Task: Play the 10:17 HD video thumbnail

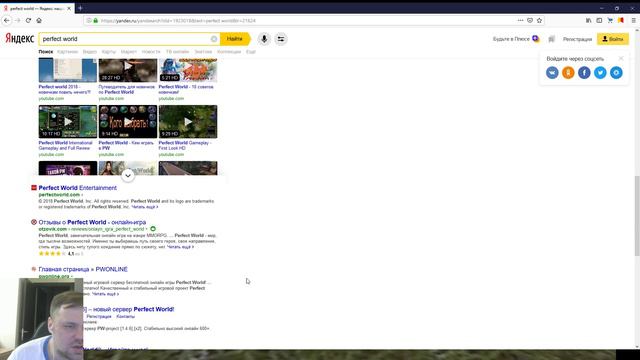Action: [x=68, y=122]
